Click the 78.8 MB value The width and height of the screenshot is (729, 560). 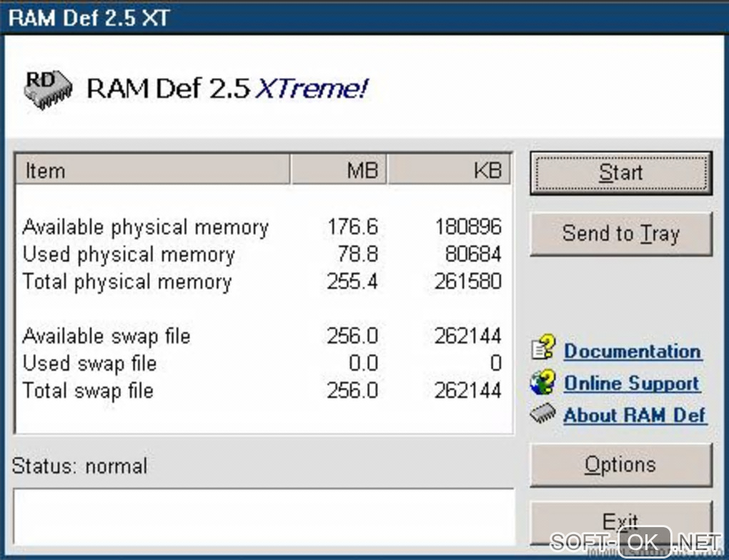coord(358,254)
